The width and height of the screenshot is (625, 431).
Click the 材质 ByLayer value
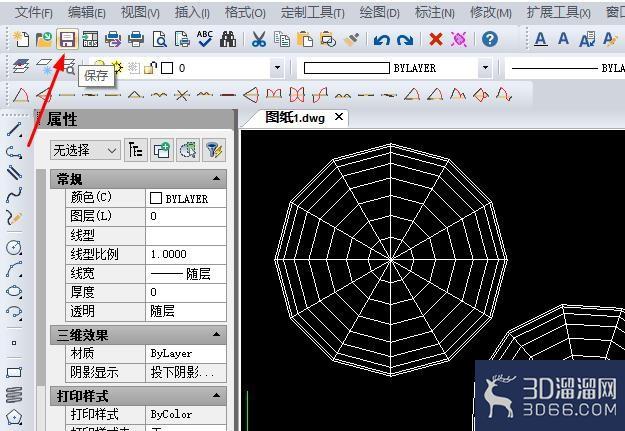coord(186,354)
